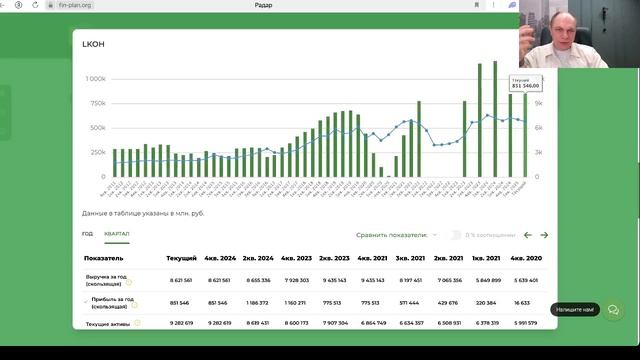This screenshot has height=360, width=640.
Task: Click the '3кв. 2021' column header
Action: click(410, 258)
